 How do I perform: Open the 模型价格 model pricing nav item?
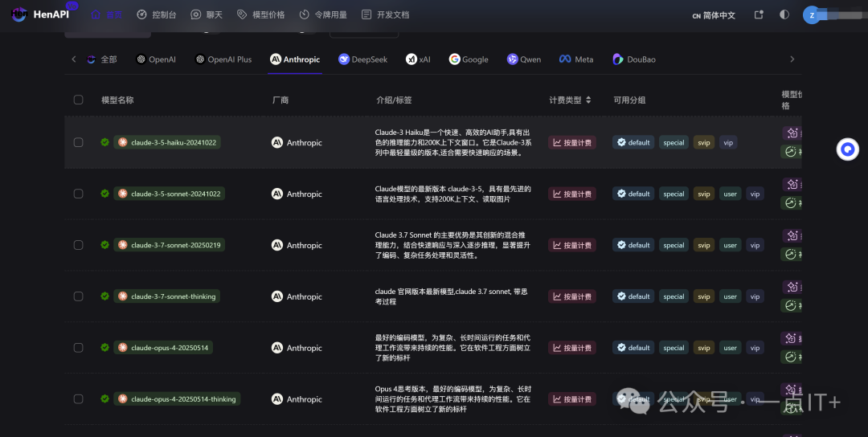(x=260, y=15)
